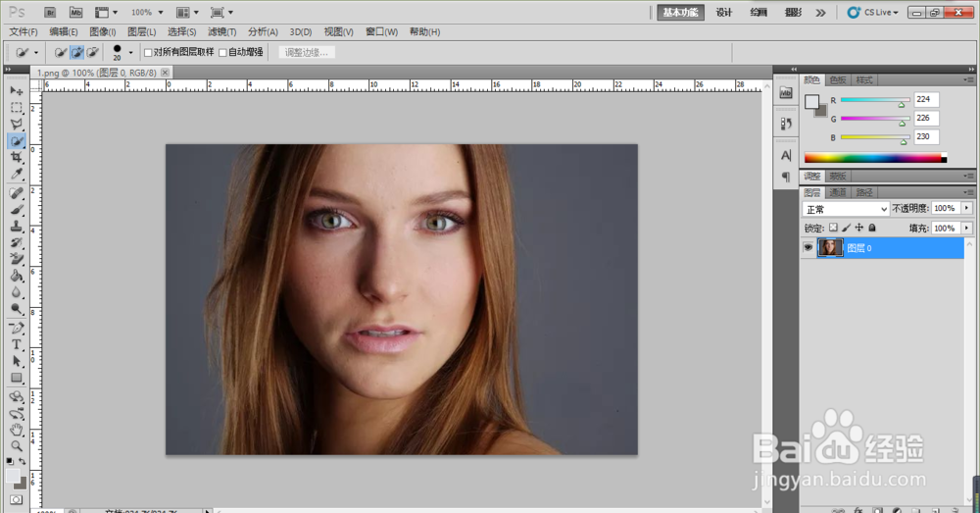
Task: Open the Color panel options menu
Action: [969, 80]
